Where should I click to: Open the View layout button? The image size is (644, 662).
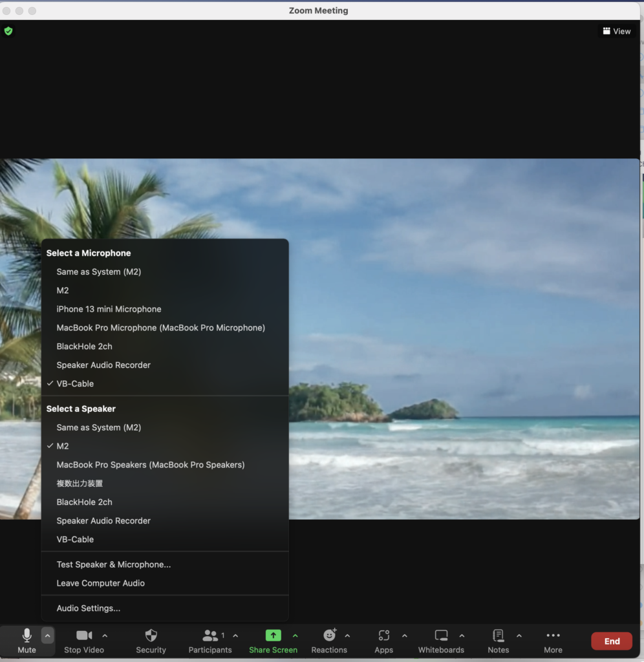[617, 31]
